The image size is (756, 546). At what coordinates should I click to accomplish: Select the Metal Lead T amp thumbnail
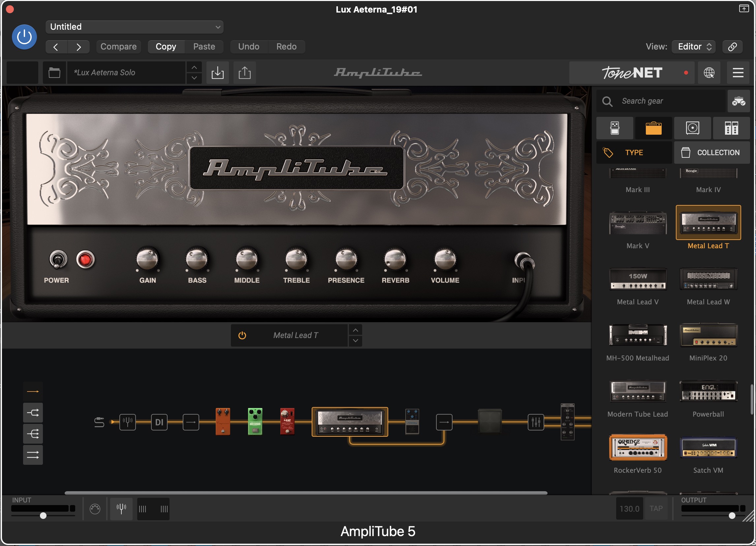tap(708, 223)
